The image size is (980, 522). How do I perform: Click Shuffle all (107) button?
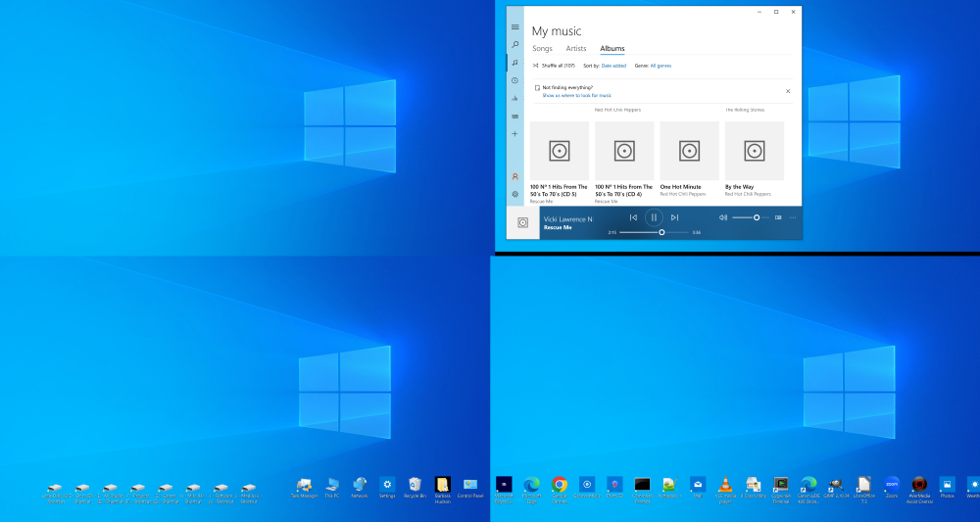point(556,66)
